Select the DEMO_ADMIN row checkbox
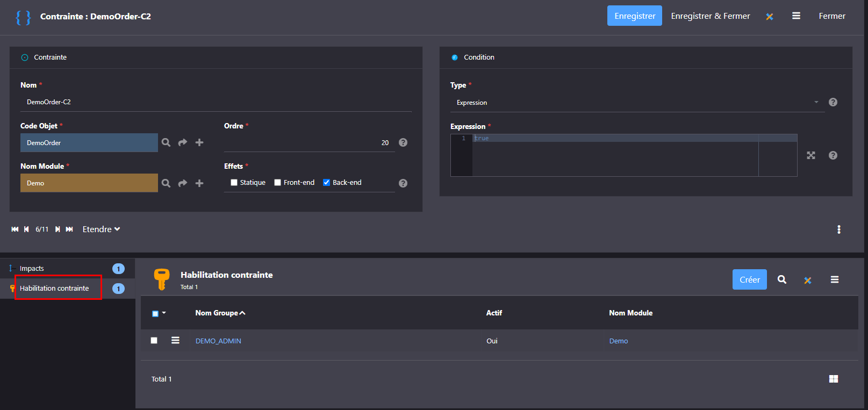868x410 pixels. pyautogui.click(x=154, y=340)
